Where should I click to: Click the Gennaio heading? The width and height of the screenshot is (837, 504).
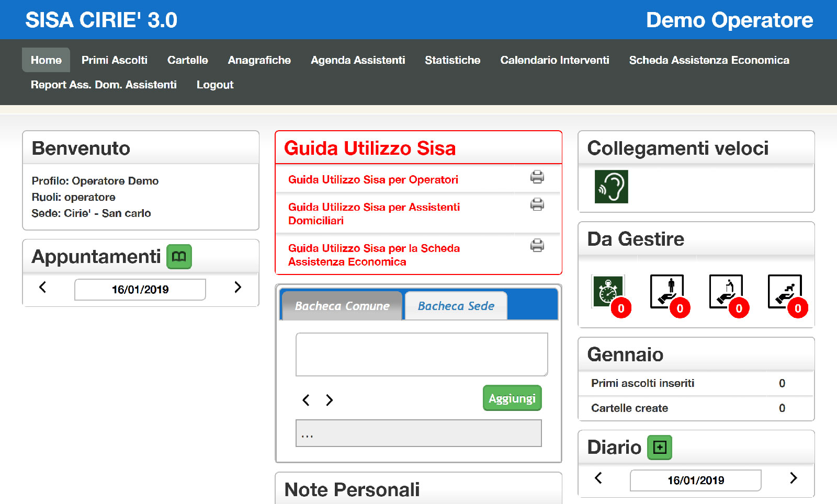[625, 354]
